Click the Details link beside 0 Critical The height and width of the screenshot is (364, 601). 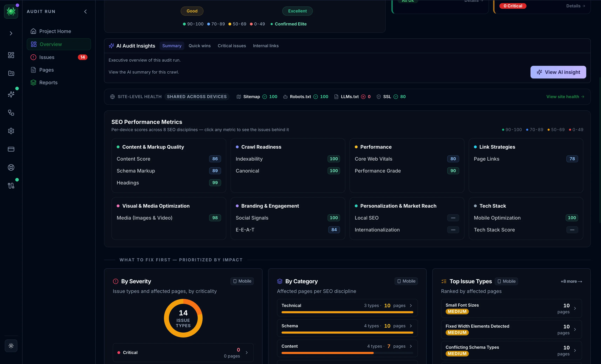(x=576, y=6)
